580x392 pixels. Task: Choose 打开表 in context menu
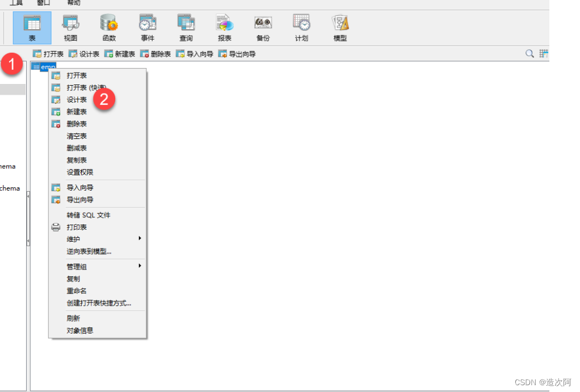click(x=98, y=75)
